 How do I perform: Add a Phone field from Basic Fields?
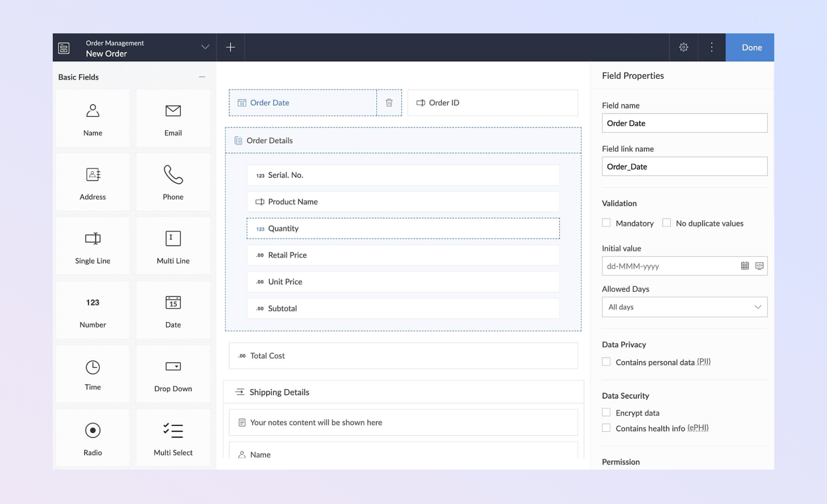point(173,182)
